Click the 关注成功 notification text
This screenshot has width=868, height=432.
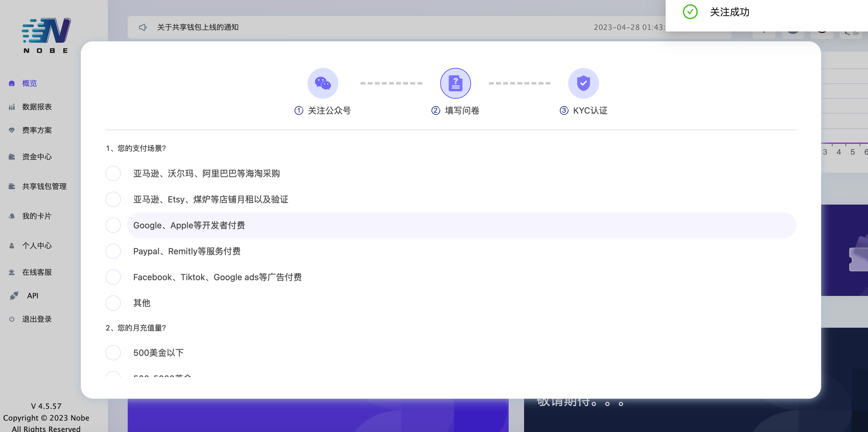tap(730, 12)
